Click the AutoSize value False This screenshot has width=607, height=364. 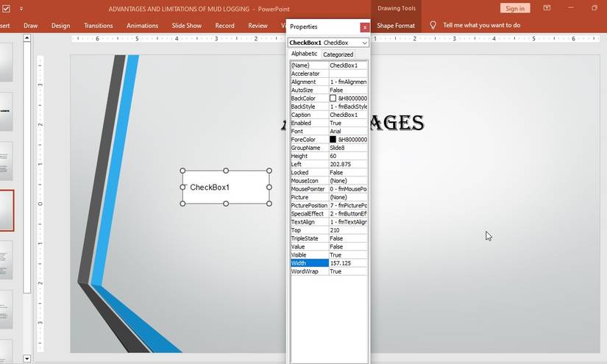pyautogui.click(x=348, y=90)
